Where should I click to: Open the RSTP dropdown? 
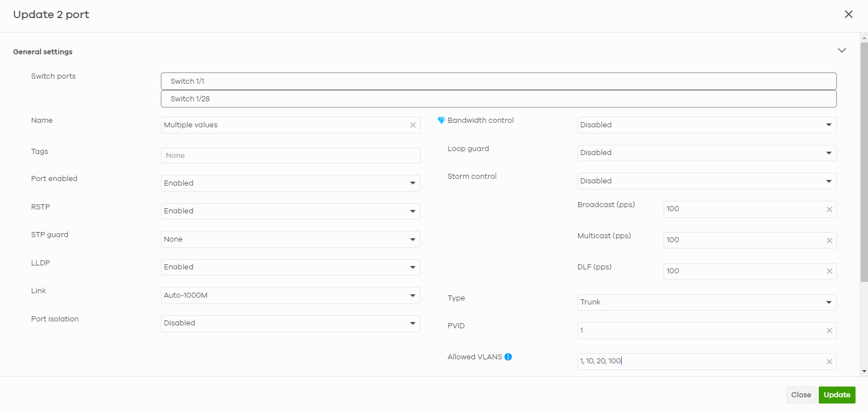pos(290,211)
